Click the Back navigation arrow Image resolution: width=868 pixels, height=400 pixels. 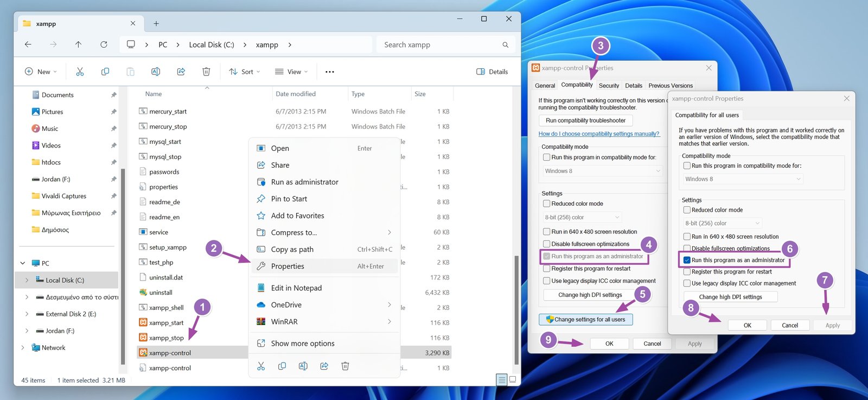(28, 45)
